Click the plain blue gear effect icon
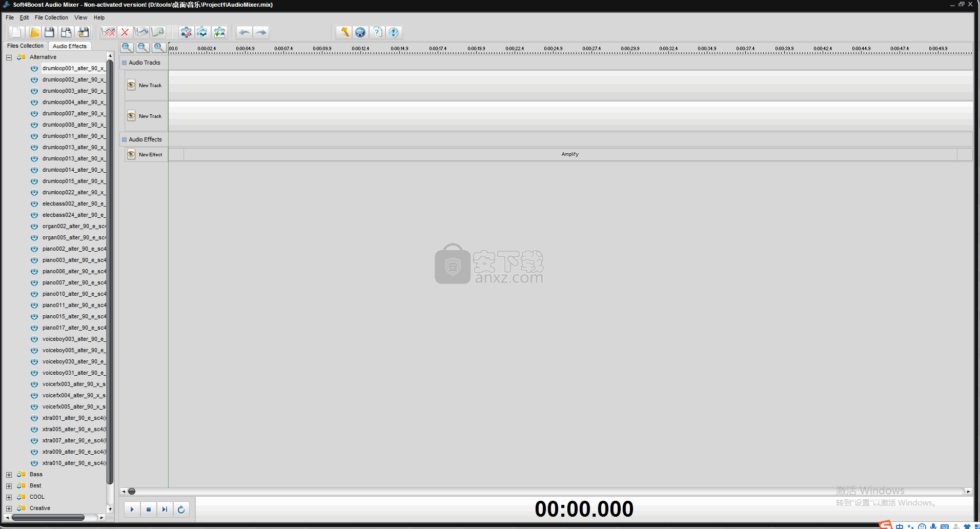The image size is (980, 529). coord(202,32)
